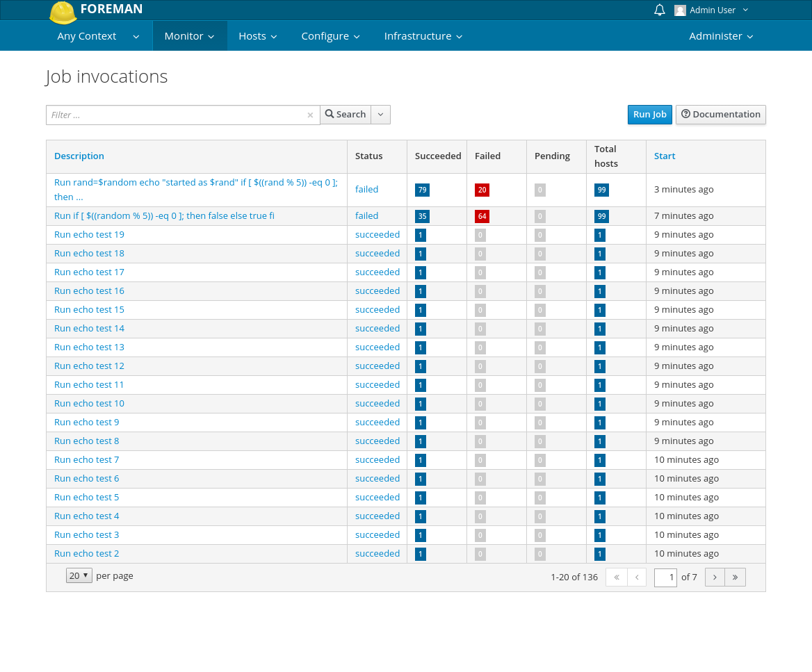
Task: Open the search options dropdown arrow
Action: click(380, 115)
